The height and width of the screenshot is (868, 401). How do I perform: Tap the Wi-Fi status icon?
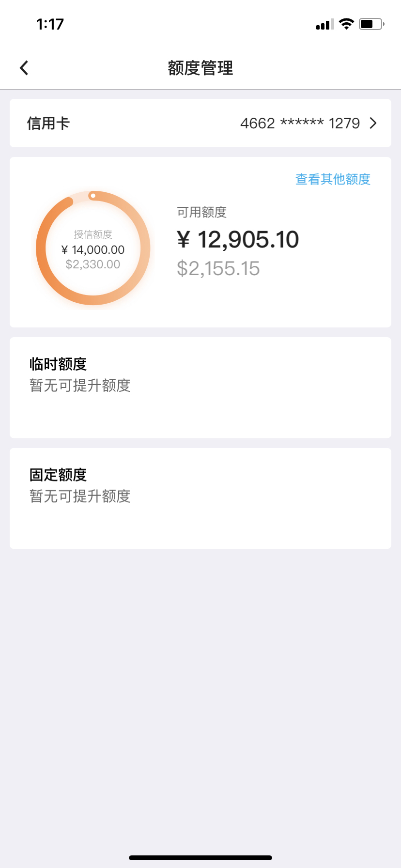[x=346, y=24]
